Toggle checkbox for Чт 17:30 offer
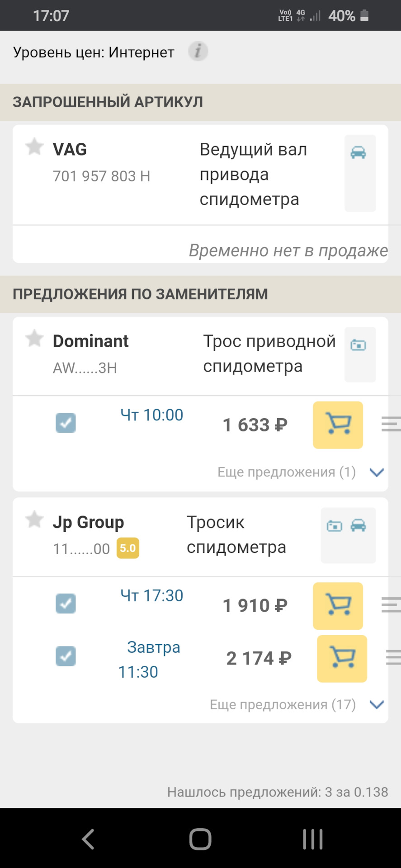This screenshot has width=401, height=868. point(66,604)
